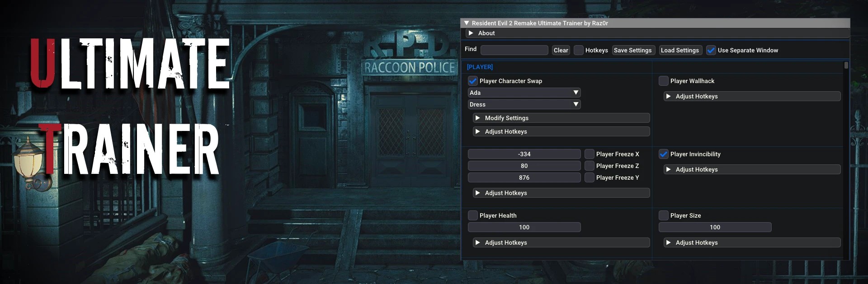Viewport: 868px width, 284px height.
Task: Enable Player Freeze X checkbox
Action: pyautogui.click(x=590, y=154)
